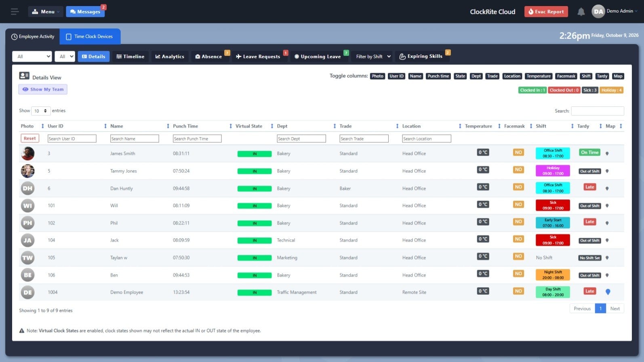Click the TW avatar for Taylan w
Screen dimensions: 644x362
click(27, 258)
